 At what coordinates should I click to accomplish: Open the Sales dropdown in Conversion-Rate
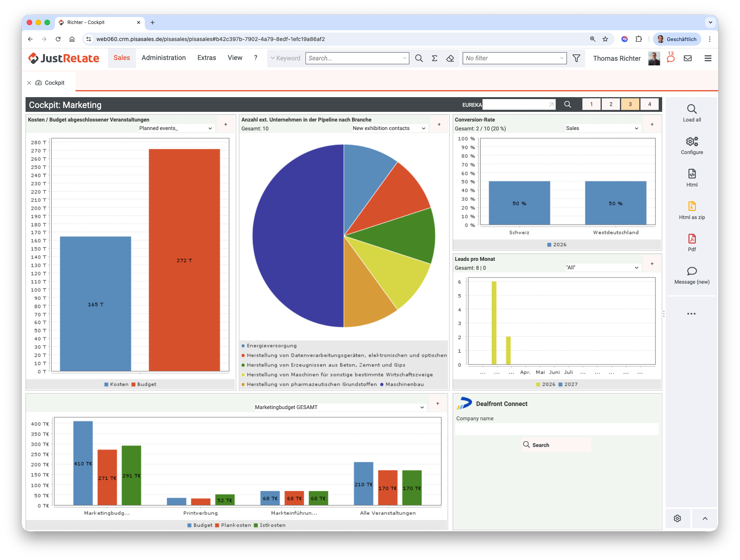pos(602,128)
